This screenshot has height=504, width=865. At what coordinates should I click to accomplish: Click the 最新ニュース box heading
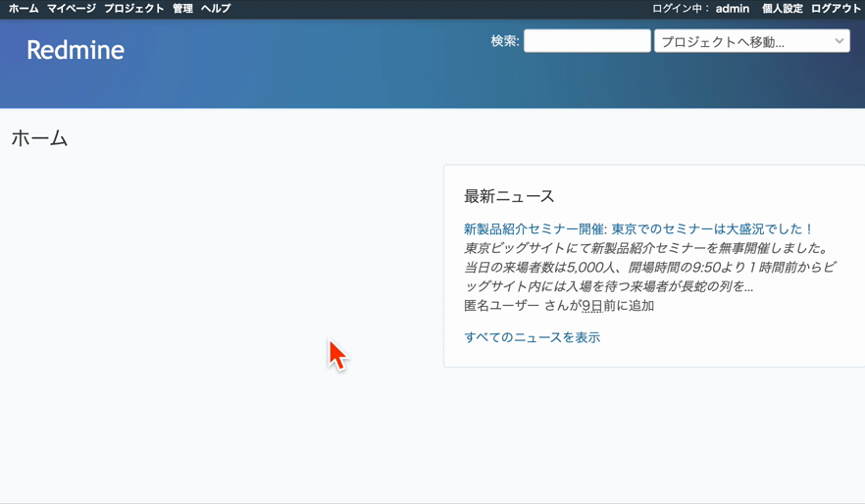click(x=509, y=196)
